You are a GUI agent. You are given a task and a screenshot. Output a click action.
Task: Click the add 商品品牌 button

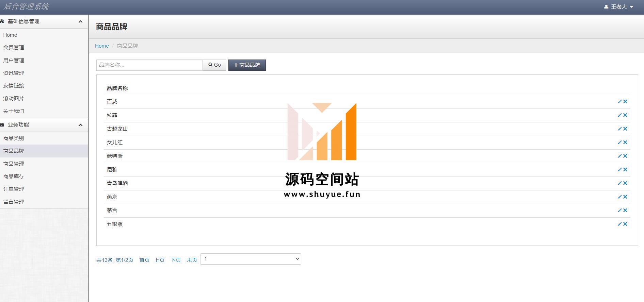[247, 65]
